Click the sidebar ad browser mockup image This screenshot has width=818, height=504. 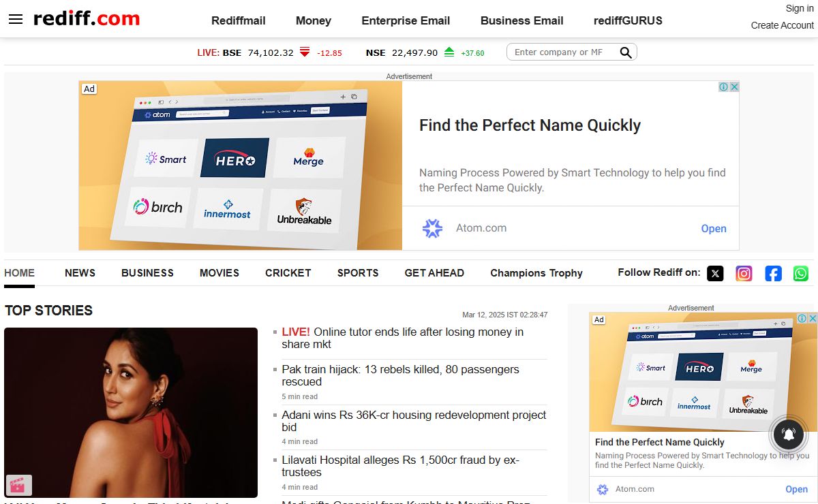pos(703,372)
